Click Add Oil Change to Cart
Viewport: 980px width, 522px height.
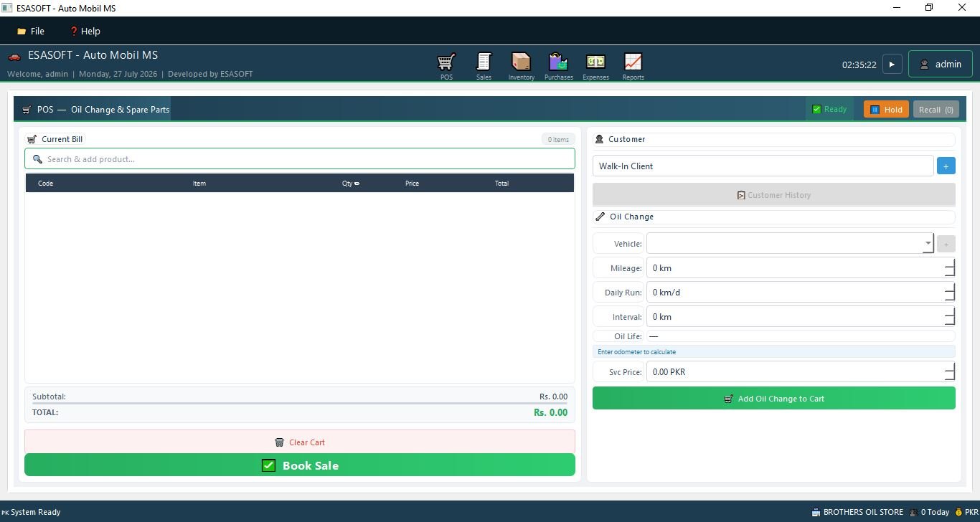(x=773, y=398)
